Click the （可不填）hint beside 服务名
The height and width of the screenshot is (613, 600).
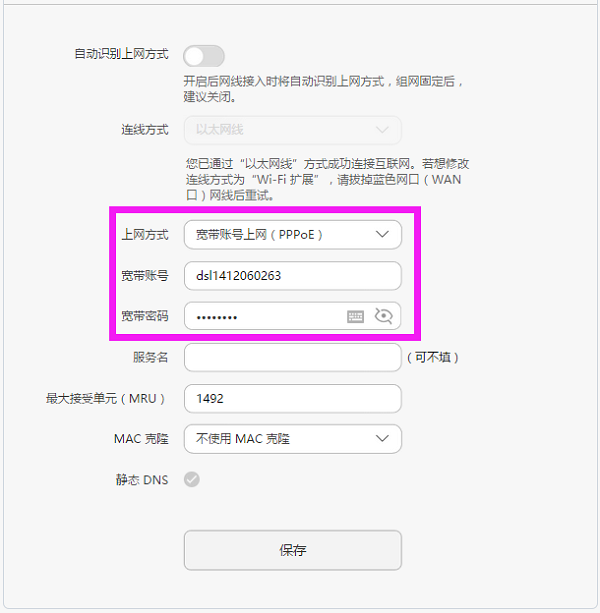tap(435, 357)
